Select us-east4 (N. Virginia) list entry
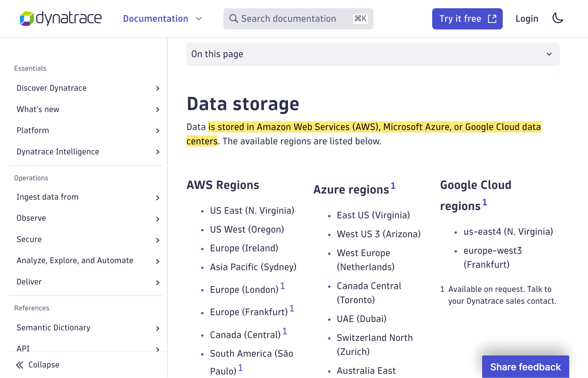Screen dimensions: 588x378 [508, 232]
